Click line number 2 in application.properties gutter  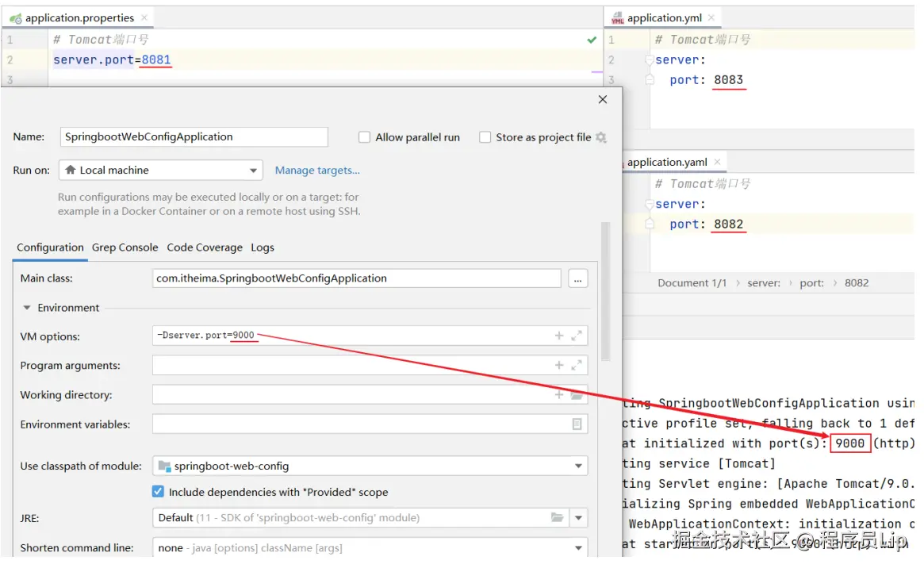point(10,60)
